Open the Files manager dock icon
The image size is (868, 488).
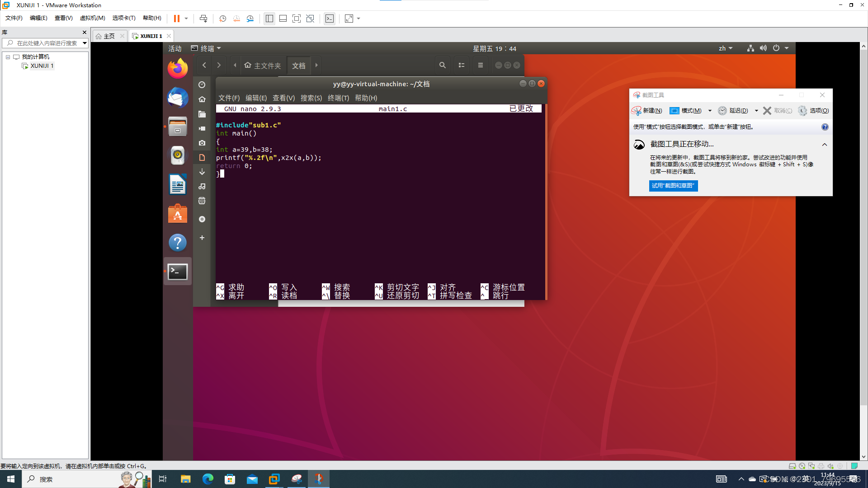[x=178, y=127]
